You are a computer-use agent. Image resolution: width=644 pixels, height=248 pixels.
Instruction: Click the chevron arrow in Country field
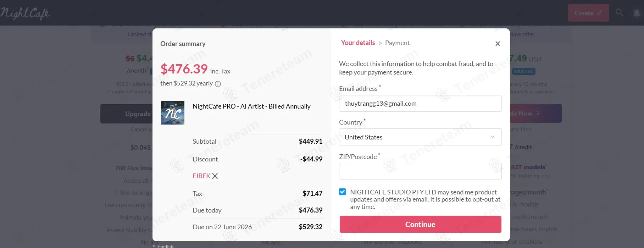click(492, 137)
